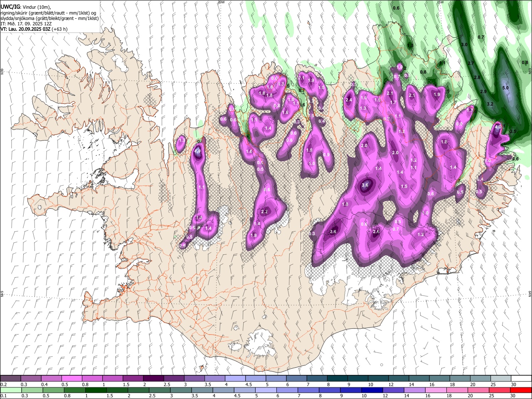Click the palest green bottom legend swatch from 0.1 to 0.3
Image resolution: width=532 pixels, height=399 pixels.
[x=11, y=390]
